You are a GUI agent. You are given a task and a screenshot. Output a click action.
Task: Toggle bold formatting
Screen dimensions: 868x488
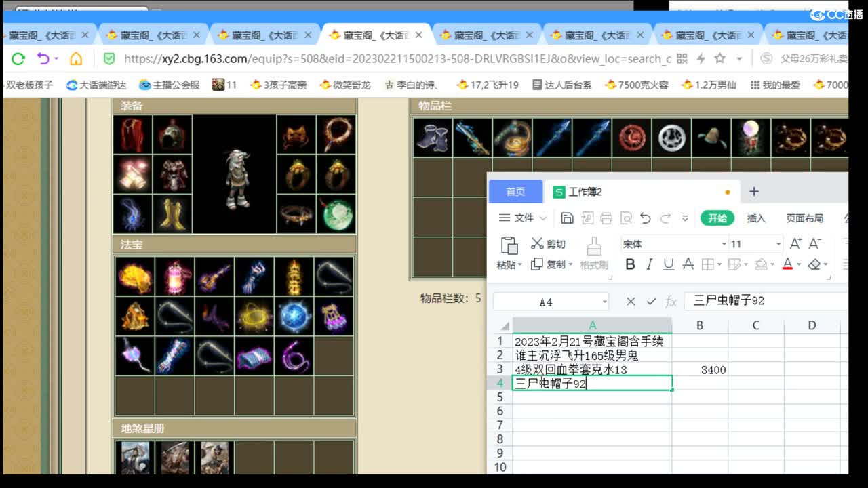tap(630, 264)
